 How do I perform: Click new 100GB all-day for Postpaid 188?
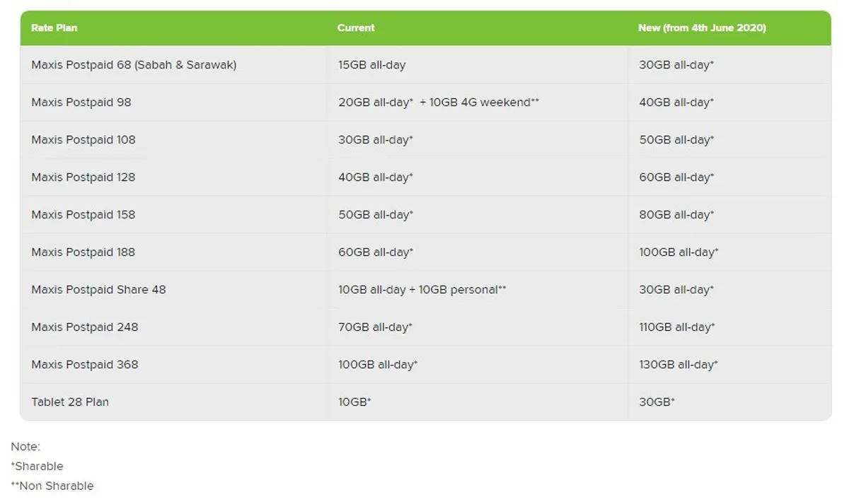[x=678, y=252]
